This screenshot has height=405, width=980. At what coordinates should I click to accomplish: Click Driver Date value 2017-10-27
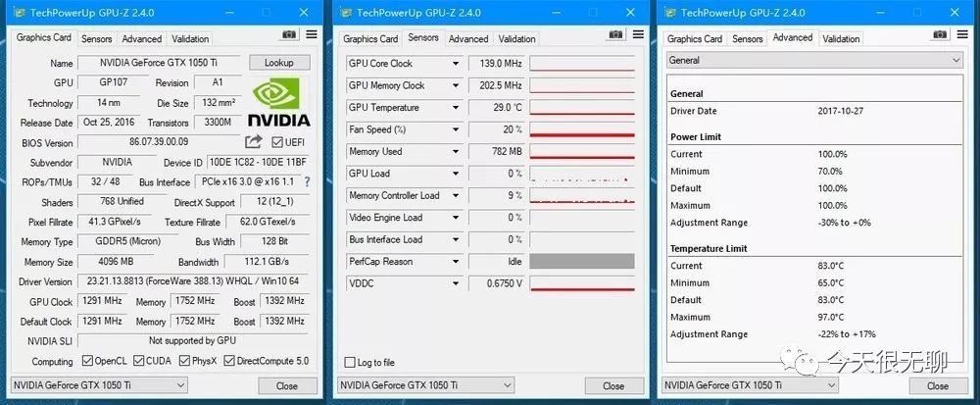point(839,111)
